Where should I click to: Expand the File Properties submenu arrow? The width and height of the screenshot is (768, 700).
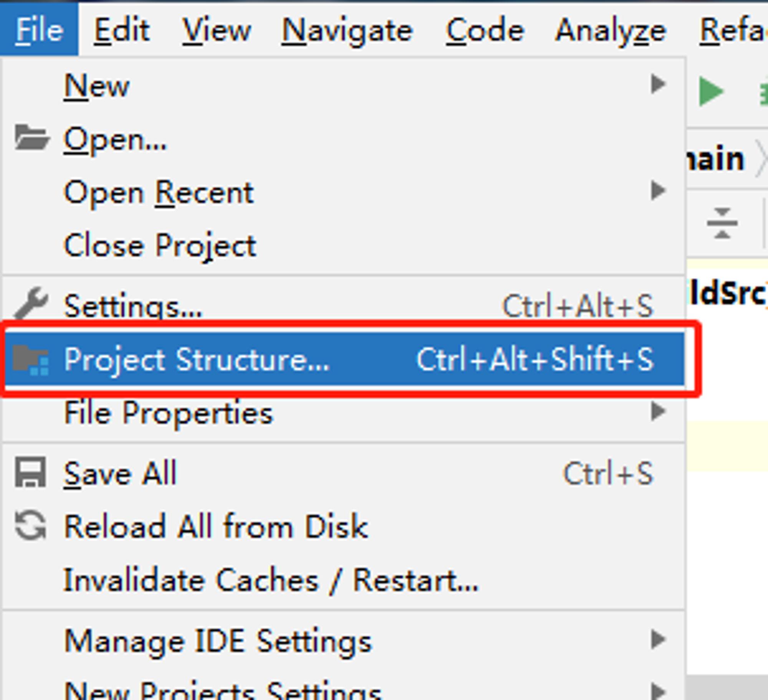click(658, 411)
